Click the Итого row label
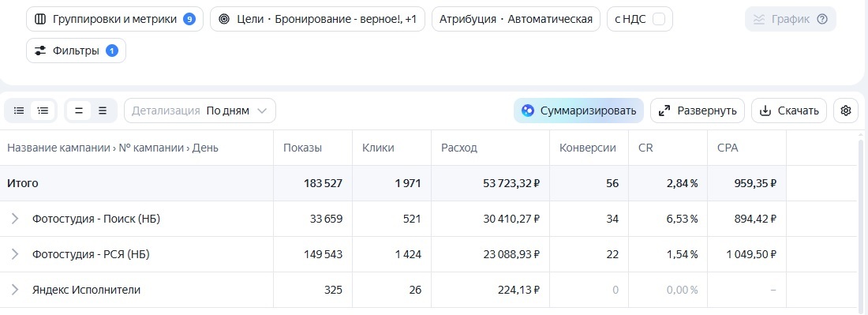This screenshot has width=868, height=315. coord(23,183)
